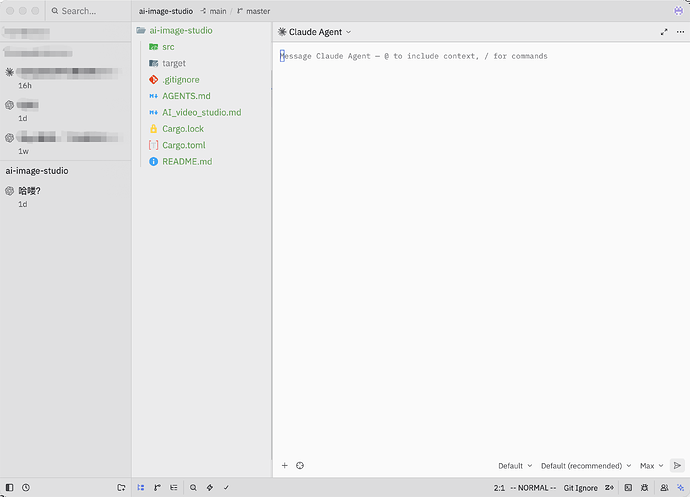Image resolution: width=690 pixels, height=497 pixels.
Task: Open the agent panel ellipsis menu
Action: tap(680, 32)
